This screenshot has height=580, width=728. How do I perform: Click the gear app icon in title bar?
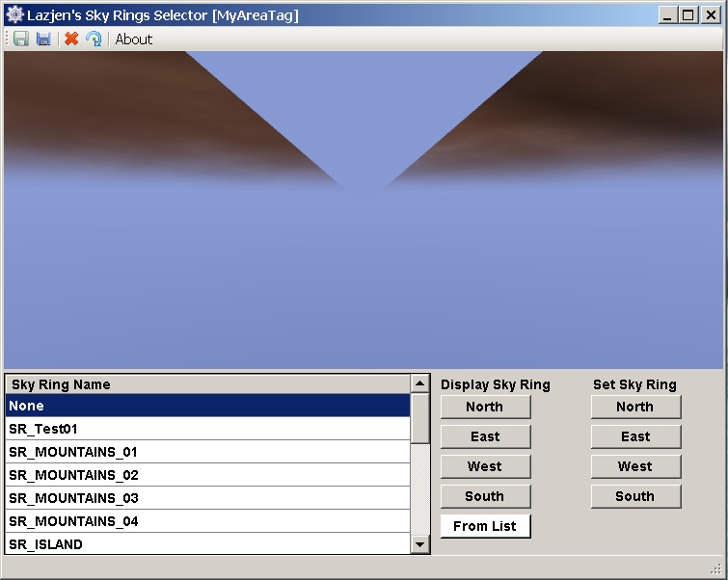pos(14,14)
